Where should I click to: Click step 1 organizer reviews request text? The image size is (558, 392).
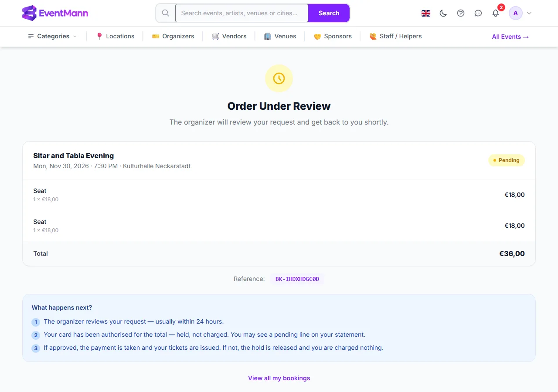(133, 321)
